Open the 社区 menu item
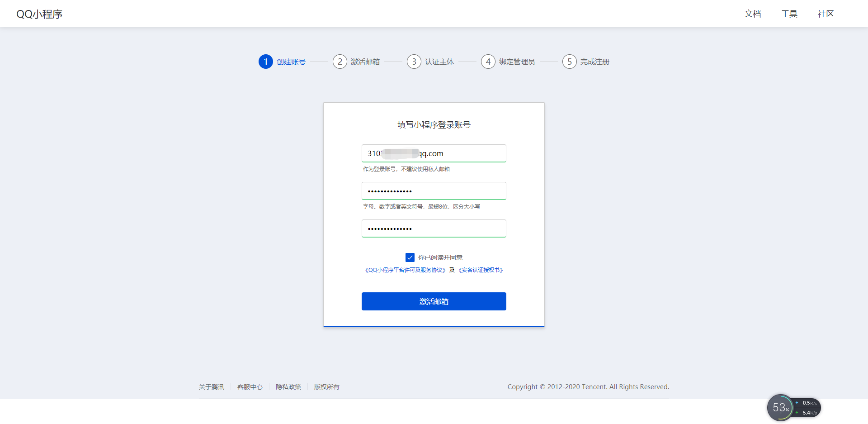868x424 pixels. coord(826,14)
